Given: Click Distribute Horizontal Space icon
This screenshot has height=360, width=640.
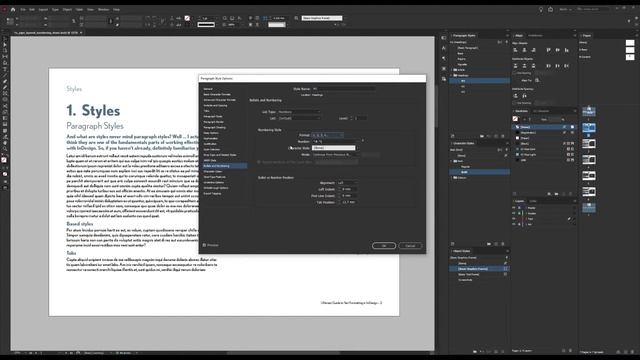Looking at the screenshot, I should [x=524, y=96].
